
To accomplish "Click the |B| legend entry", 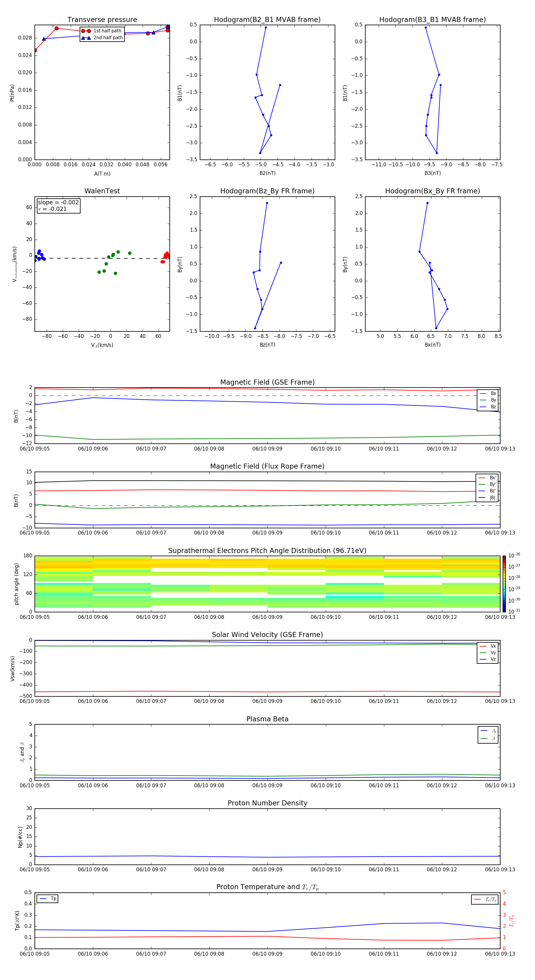I will [487, 498].
